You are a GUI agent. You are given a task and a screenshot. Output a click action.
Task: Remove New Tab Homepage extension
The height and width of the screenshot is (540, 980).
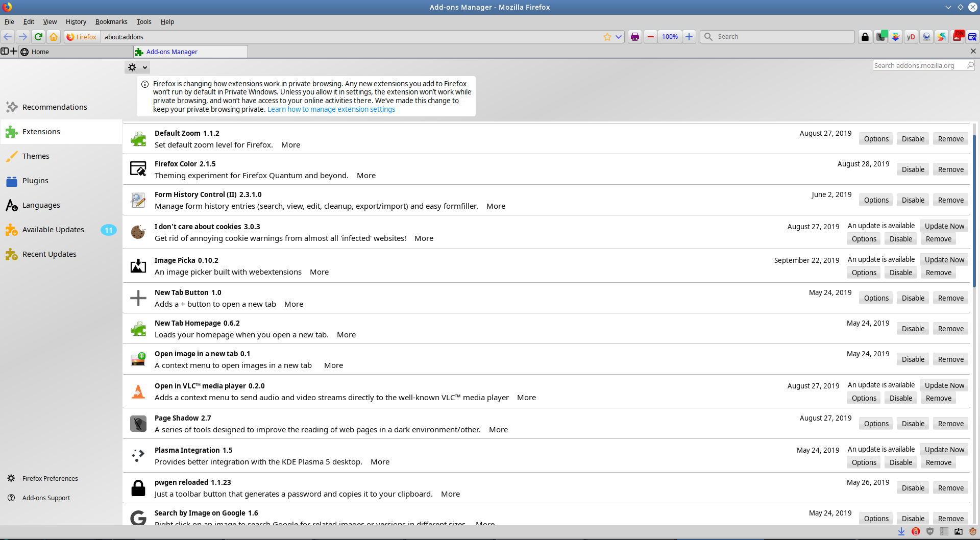950,329
